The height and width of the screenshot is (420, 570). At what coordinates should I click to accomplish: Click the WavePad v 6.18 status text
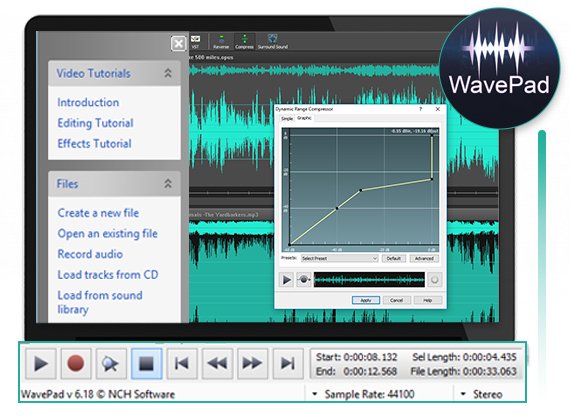(98, 394)
